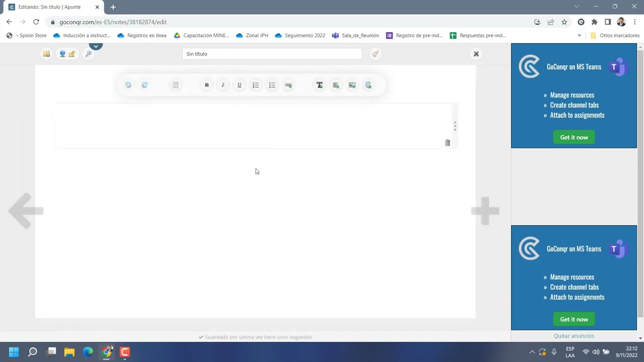The width and height of the screenshot is (644, 362).
Task: Go back in the browser
Action: [9, 22]
